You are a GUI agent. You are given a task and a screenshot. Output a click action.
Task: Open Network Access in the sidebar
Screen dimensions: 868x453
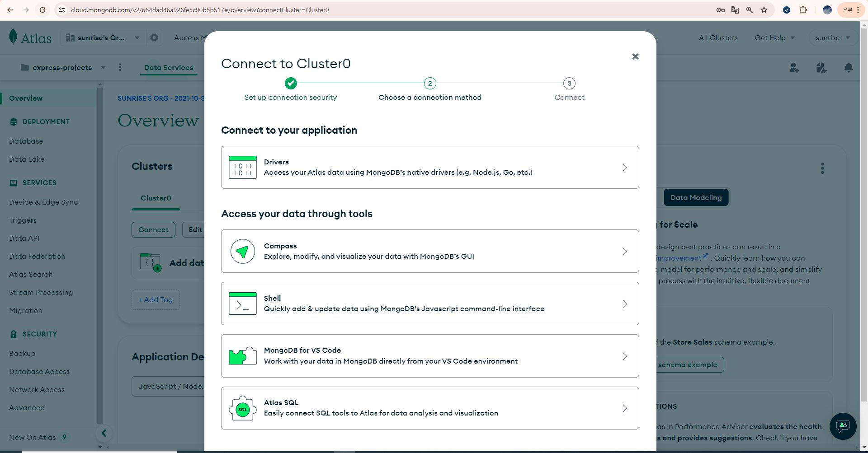pyautogui.click(x=37, y=389)
